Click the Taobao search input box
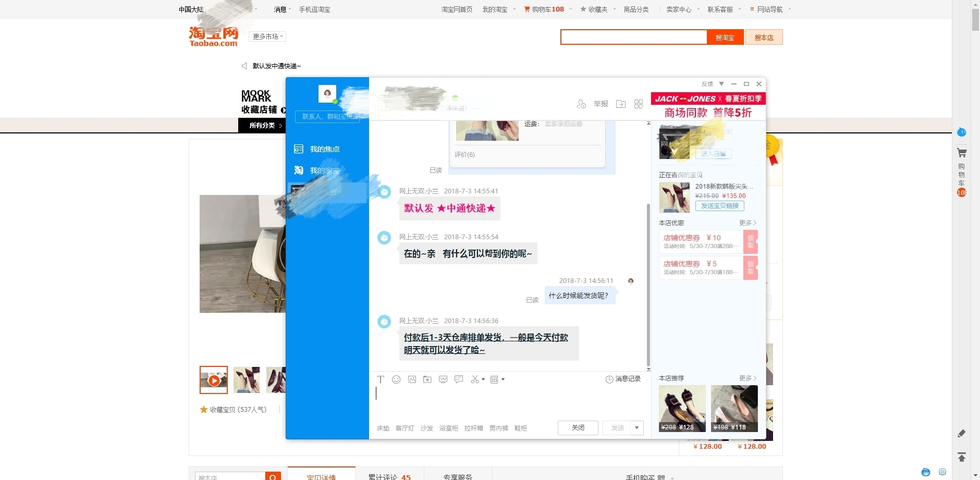The width and height of the screenshot is (980, 480). [634, 37]
